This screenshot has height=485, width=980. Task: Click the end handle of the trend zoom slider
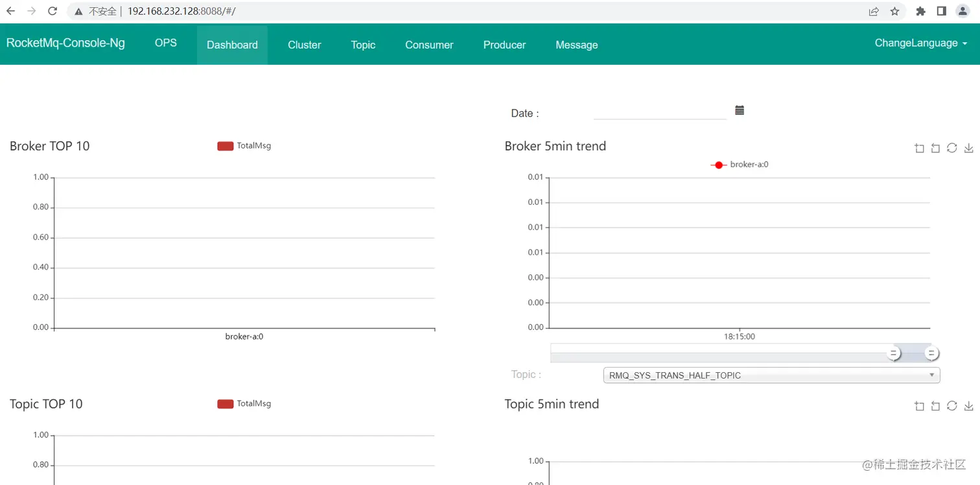tap(931, 353)
